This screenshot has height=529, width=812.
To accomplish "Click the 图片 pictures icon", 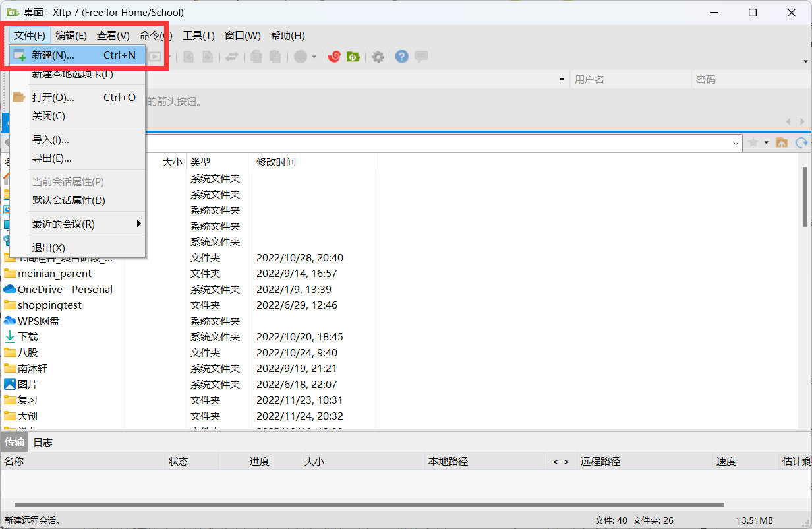I will [x=9, y=384].
